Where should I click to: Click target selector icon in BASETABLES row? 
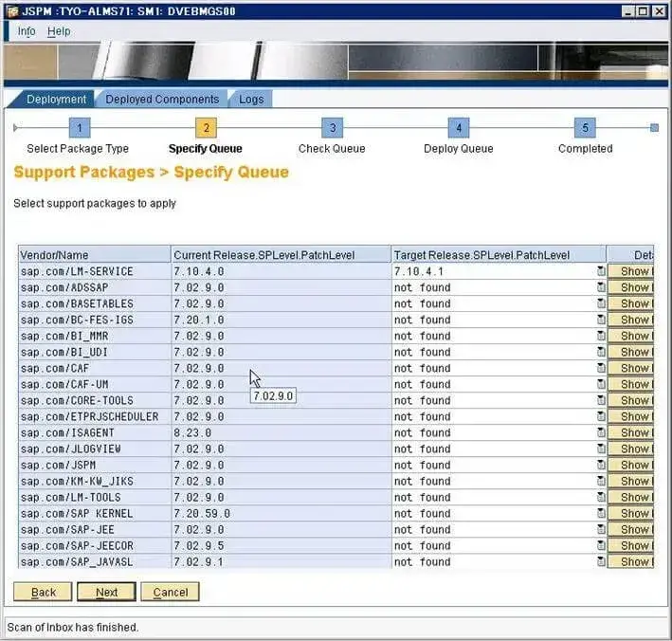[x=601, y=303]
